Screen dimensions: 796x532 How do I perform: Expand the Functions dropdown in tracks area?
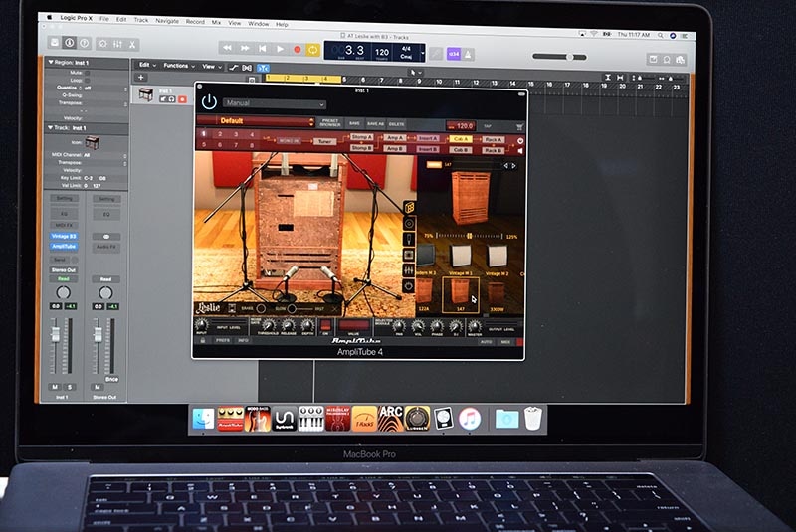(x=179, y=66)
